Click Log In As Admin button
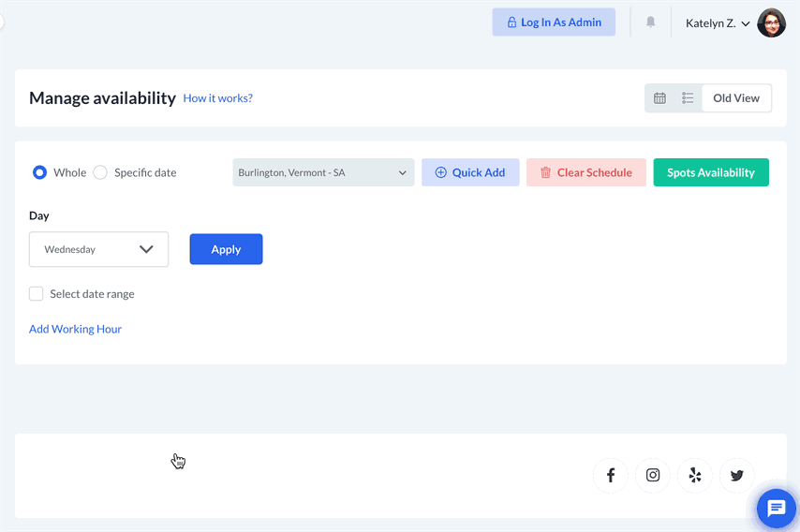Screen dimensions: 800x532 pyautogui.click(x=554, y=22)
